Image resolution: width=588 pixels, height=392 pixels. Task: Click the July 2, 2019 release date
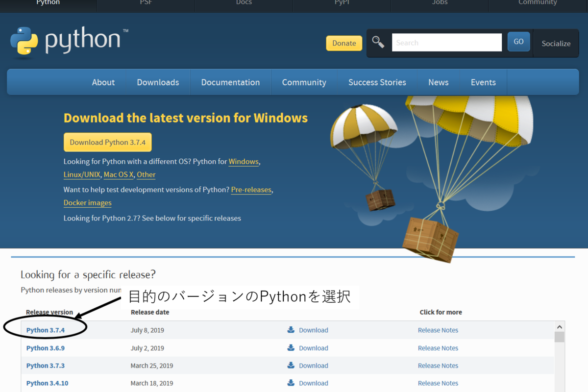coord(147,348)
